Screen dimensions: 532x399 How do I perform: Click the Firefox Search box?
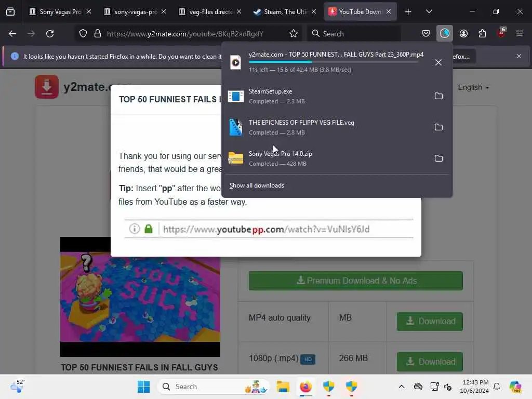pyautogui.click(x=353, y=34)
